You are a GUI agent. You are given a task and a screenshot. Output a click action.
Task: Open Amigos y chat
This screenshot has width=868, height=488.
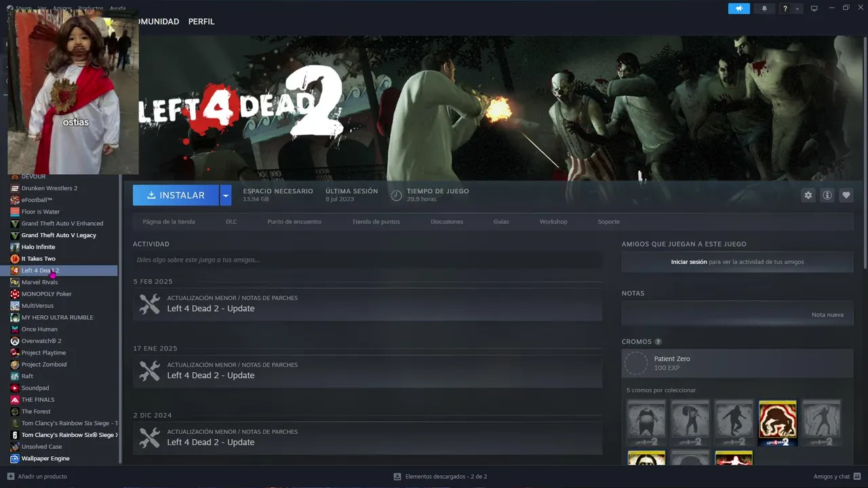click(x=837, y=476)
